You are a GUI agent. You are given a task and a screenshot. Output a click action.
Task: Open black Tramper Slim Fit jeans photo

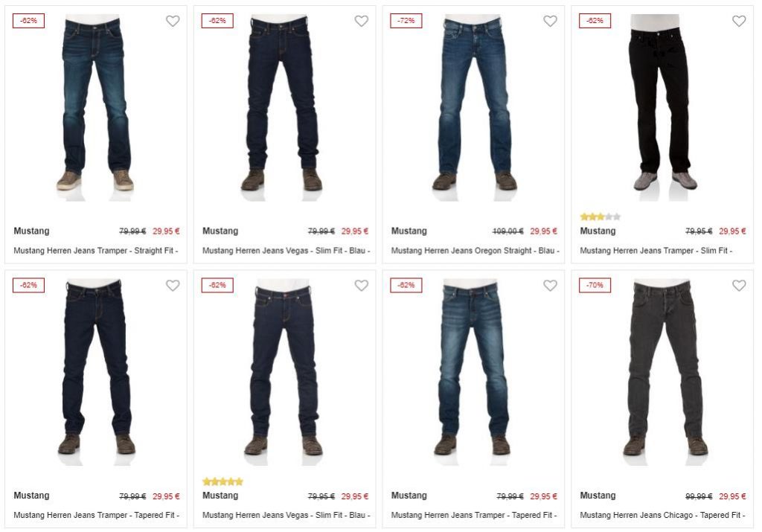click(x=662, y=107)
